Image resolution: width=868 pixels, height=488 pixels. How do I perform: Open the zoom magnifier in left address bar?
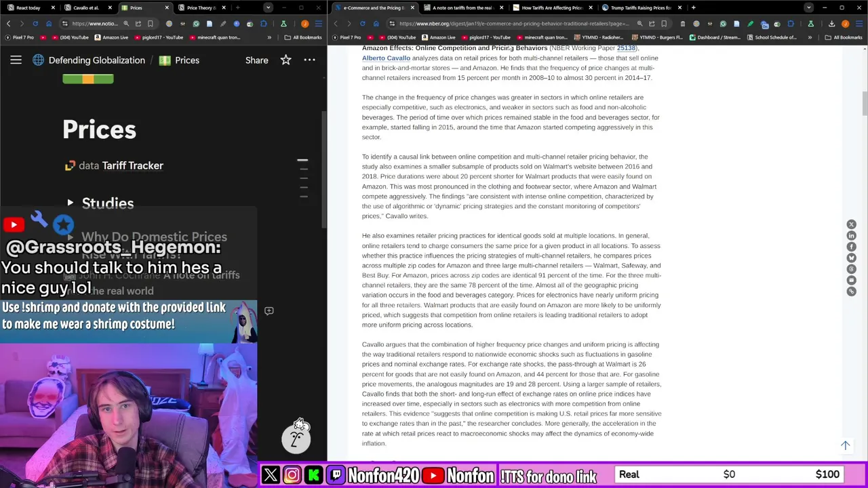126,24
